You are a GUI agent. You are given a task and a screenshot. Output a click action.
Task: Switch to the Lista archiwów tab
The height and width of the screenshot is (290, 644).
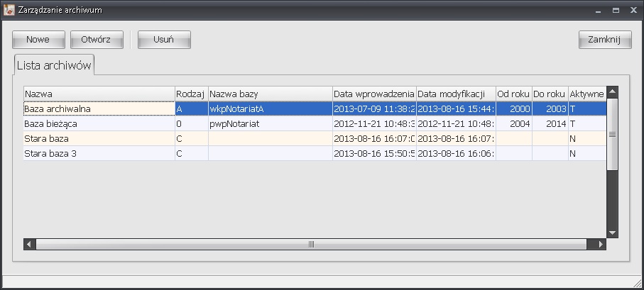pos(55,65)
